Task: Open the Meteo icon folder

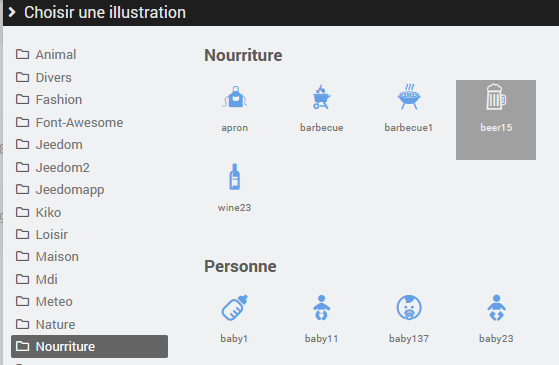Action: tap(44, 302)
